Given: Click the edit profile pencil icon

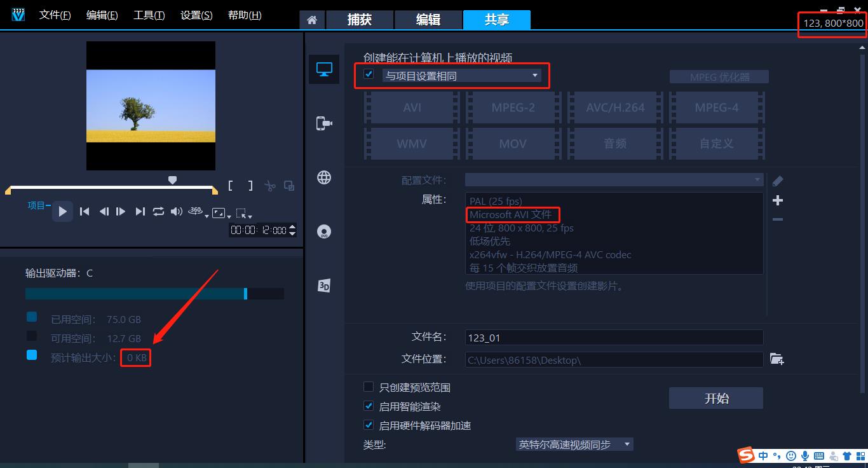Looking at the screenshot, I should point(778,181).
